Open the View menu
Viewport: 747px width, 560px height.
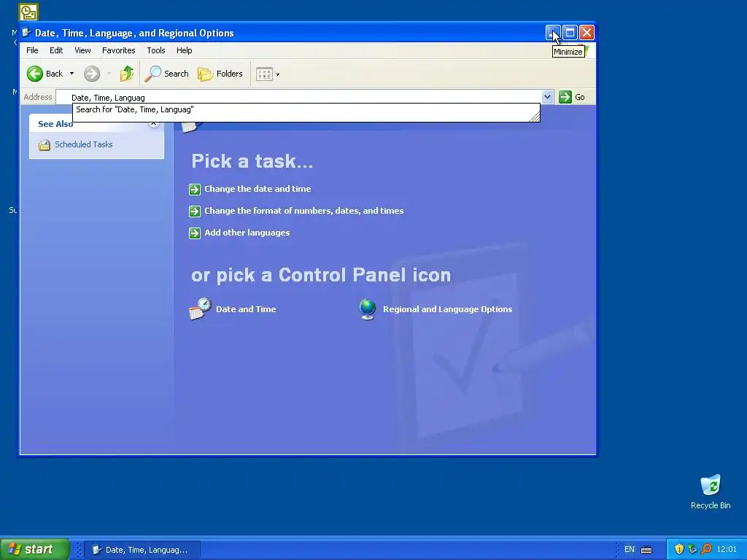click(x=82, y=50)
